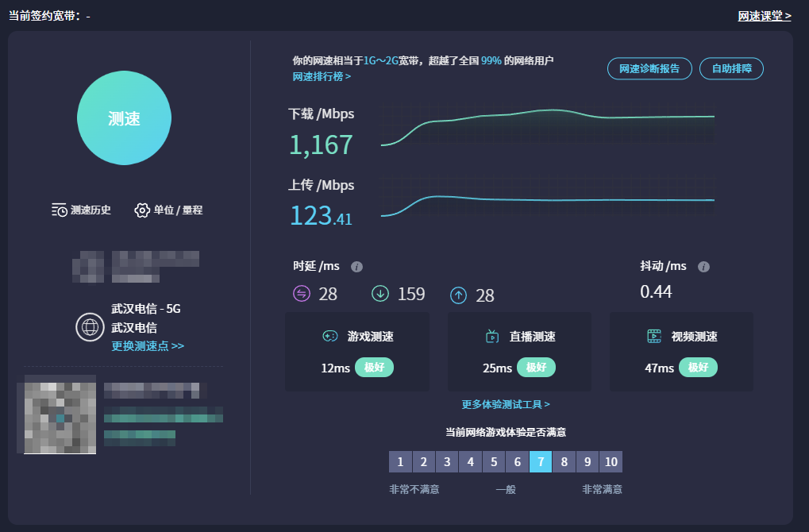This screenshot has width=809, height=532.
Task: Start test with the round 测速 button
Action: coord(124,118)
